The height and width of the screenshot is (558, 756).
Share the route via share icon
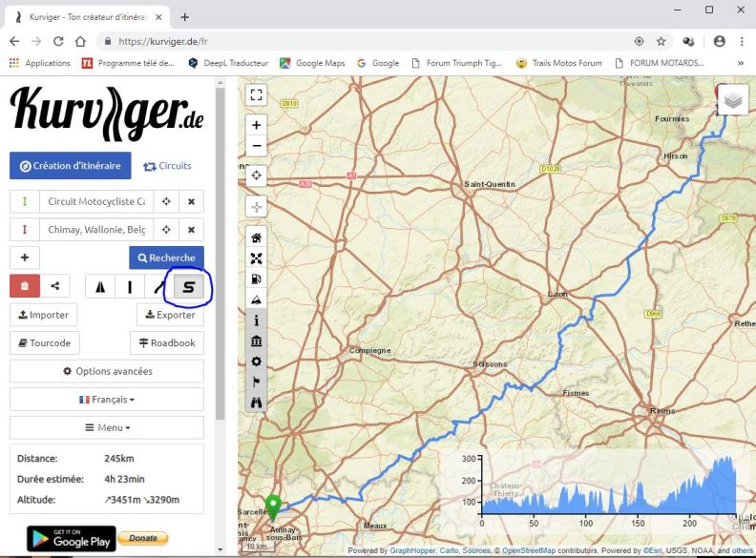point(55,286)
